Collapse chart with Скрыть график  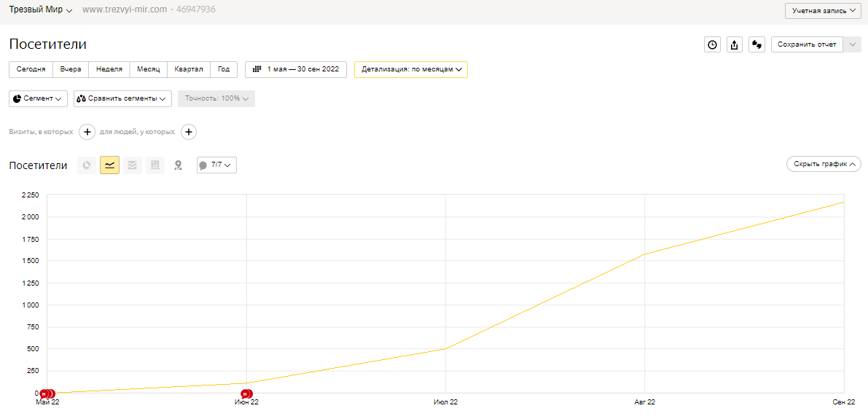(x=824, y=165)
